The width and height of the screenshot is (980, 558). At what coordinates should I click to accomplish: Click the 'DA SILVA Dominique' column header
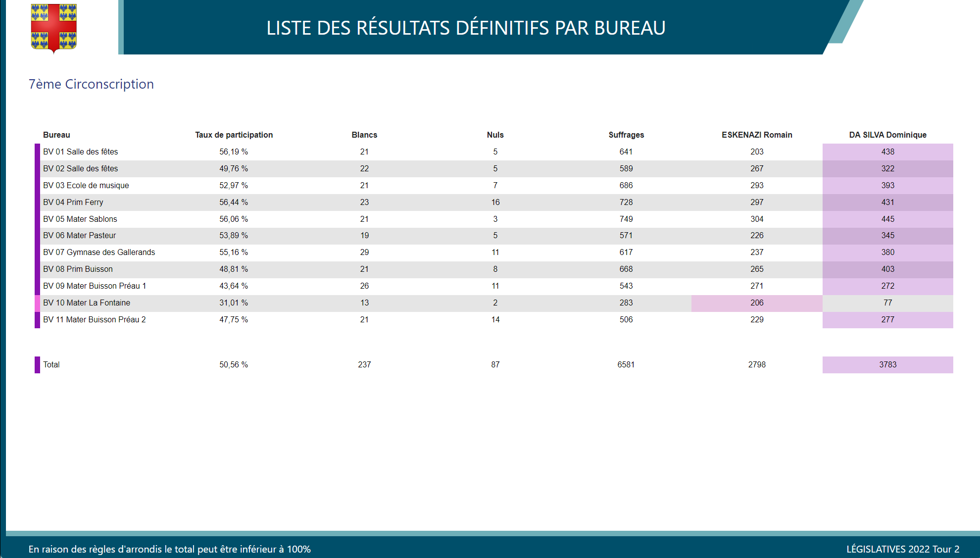[887, 135]
